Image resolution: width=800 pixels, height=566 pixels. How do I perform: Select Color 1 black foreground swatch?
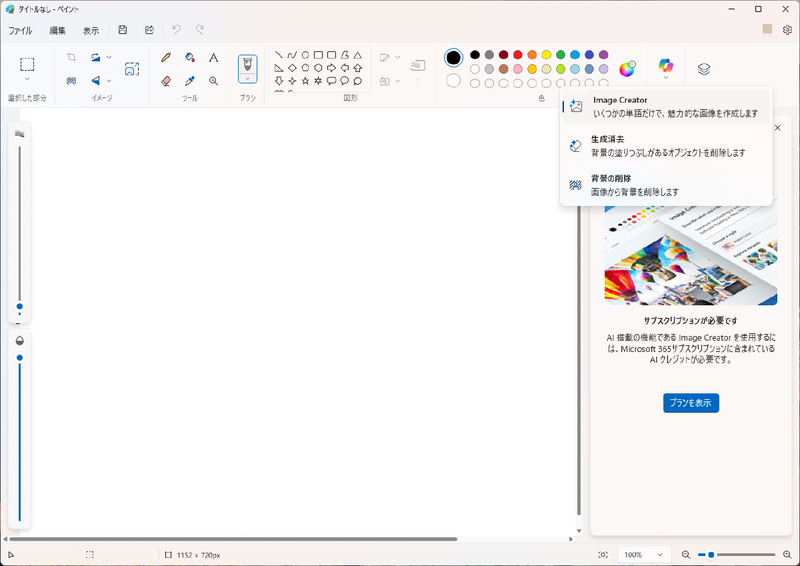pos(453,58)
